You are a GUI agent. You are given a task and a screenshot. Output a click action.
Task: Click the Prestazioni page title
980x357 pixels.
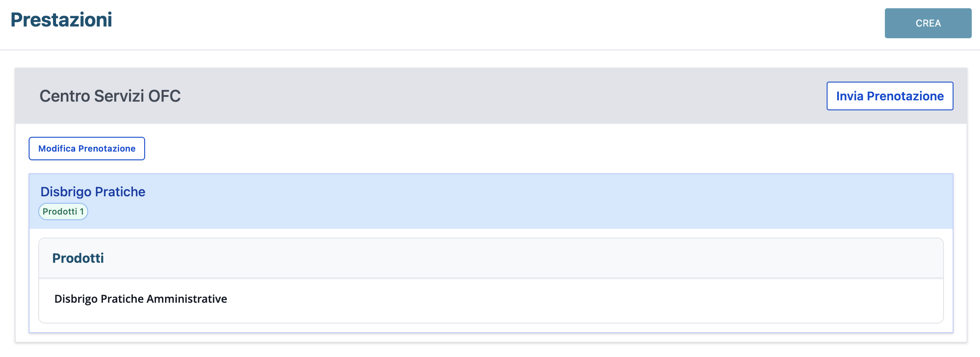point(61,20)
